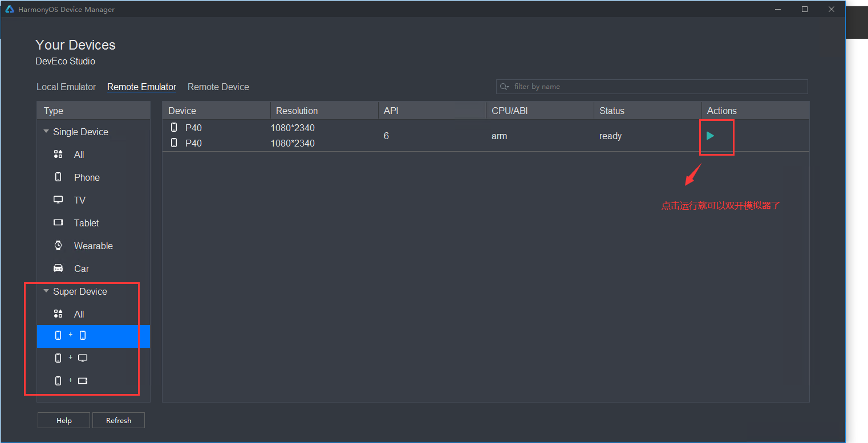The height and width of the screenshot is (443, 868).
Task: Select the Wearable device type
Action: (94, 246)
